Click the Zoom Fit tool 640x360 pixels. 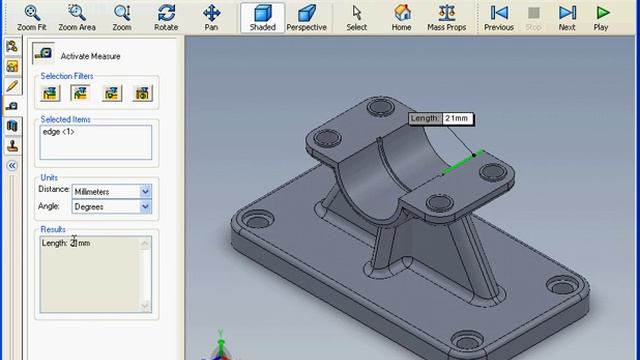[x=31, y=18]
